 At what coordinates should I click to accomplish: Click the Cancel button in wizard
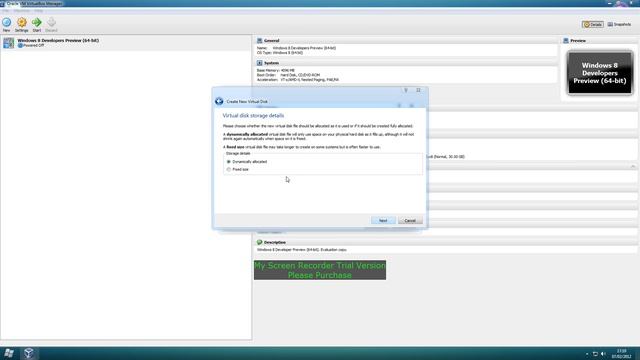410,220
